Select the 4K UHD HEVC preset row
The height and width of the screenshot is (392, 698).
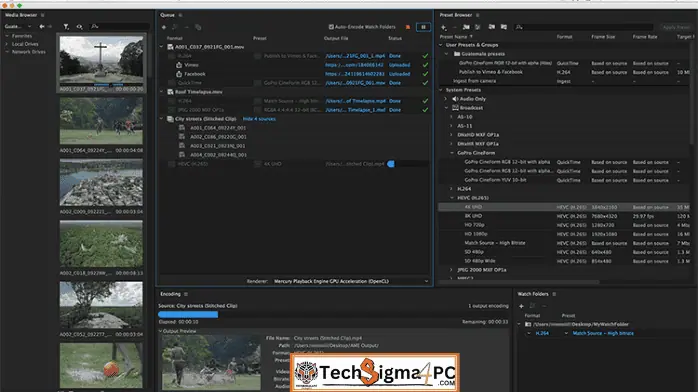click(564, 207)
